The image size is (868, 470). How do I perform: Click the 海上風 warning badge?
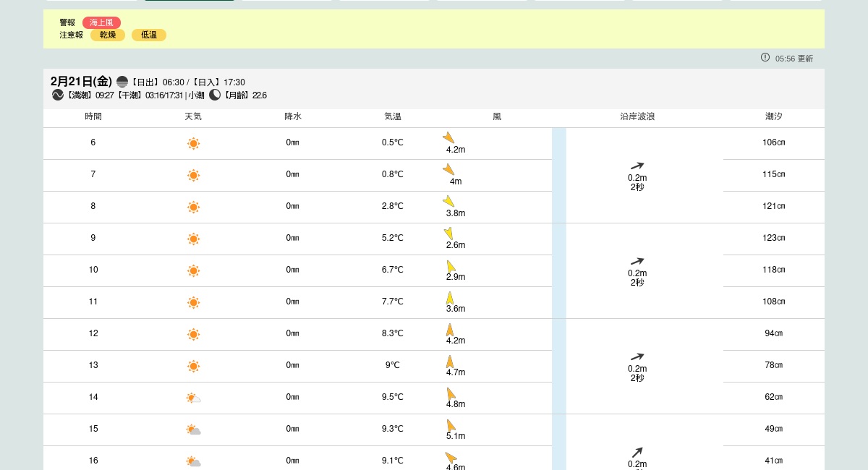coord(101,22)
